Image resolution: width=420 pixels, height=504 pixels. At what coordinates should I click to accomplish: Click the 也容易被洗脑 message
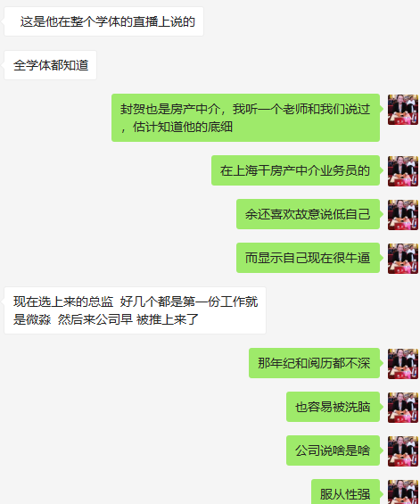[333, 407]
